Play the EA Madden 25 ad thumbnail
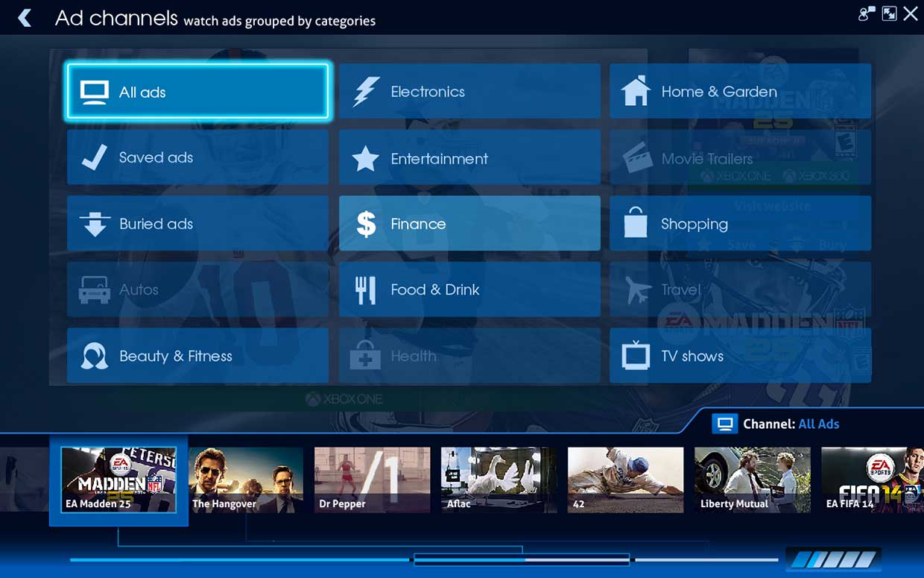Image resolution: width=924 pixels, height=578 pixels. (118, 480)
